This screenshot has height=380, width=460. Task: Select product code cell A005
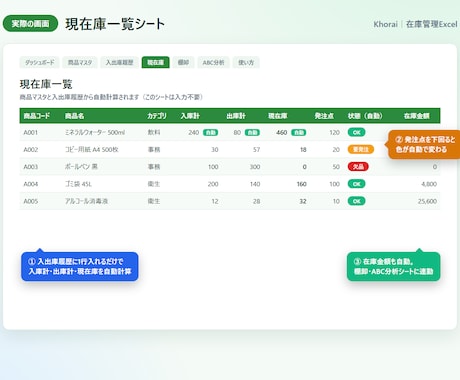click(x=31, y=201)
